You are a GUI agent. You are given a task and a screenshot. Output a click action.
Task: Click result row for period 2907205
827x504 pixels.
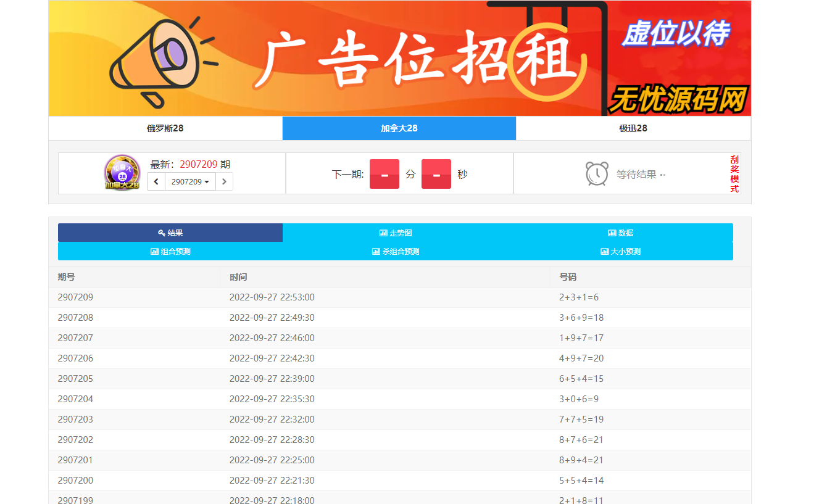point(247,378)
